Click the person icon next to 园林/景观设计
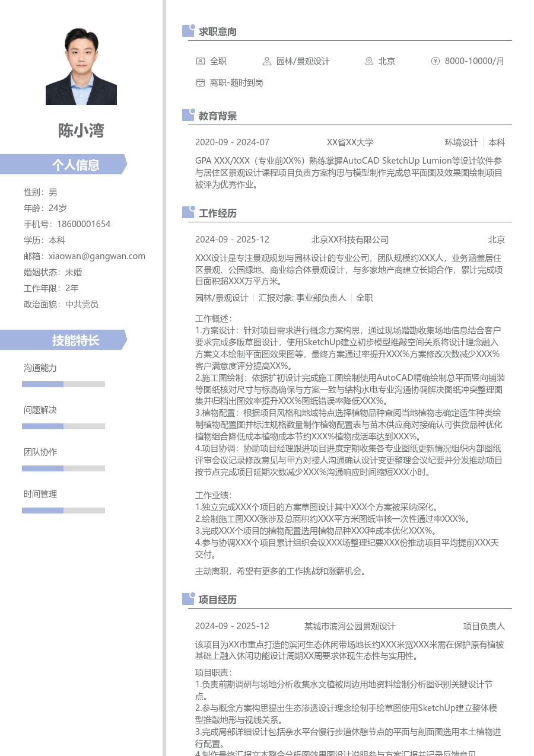This screenshot has width=534, height=756. click(x=267, y=61)
